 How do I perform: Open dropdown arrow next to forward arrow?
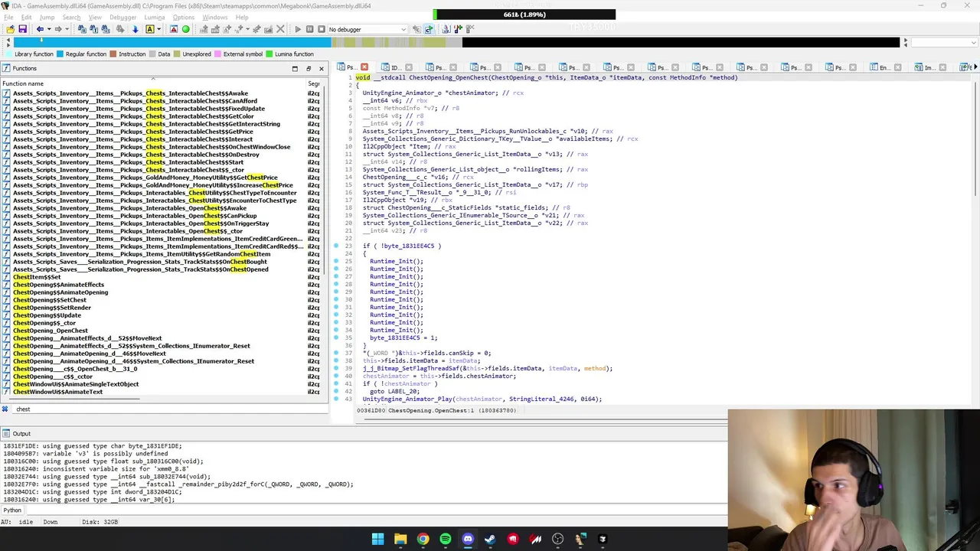pyautogui.click(x=67, y=29)
